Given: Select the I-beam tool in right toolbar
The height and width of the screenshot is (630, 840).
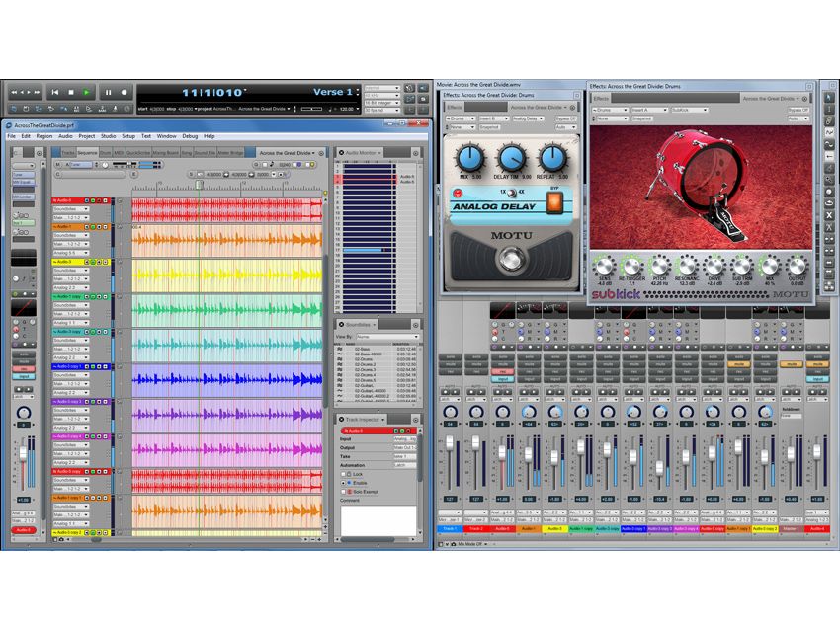Looking at the screenshot, I should tap(829, 110).
